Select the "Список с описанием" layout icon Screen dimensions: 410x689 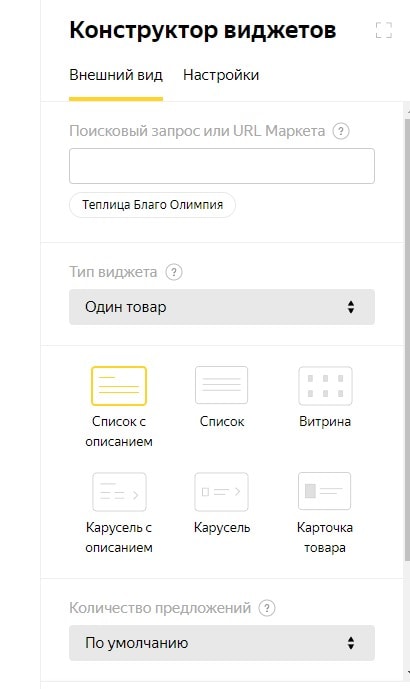coord(119,385)
